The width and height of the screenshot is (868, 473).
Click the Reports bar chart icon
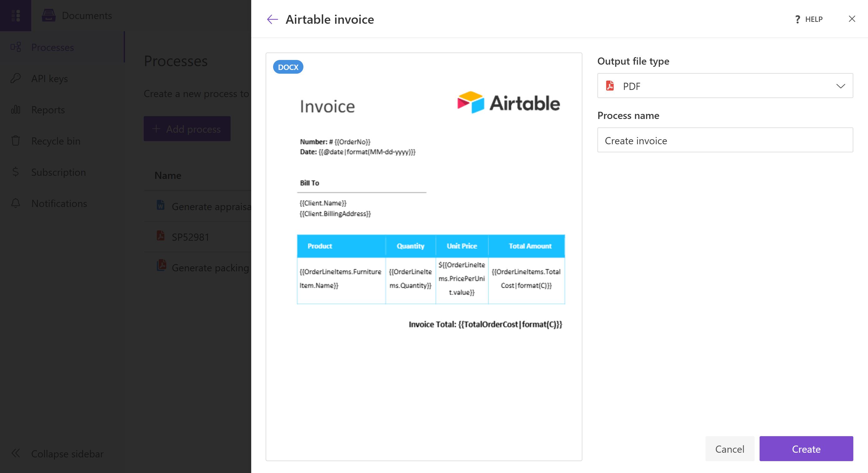16,109
